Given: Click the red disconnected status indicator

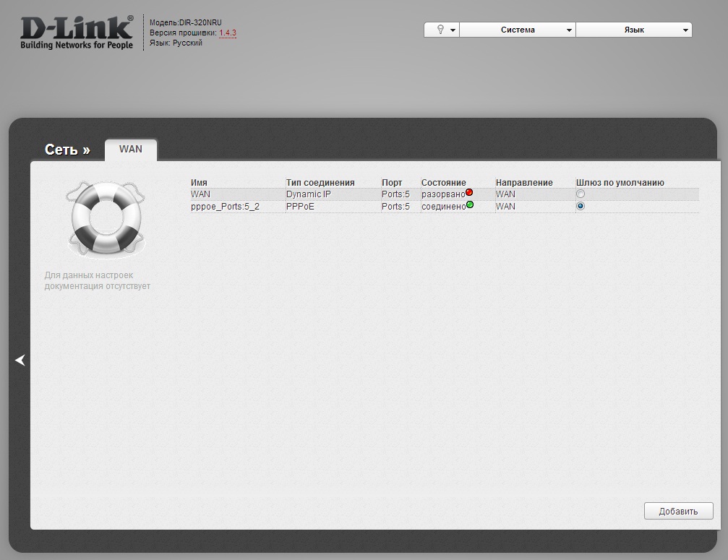Looking at the screenshot, I should (x=469, y=192).
